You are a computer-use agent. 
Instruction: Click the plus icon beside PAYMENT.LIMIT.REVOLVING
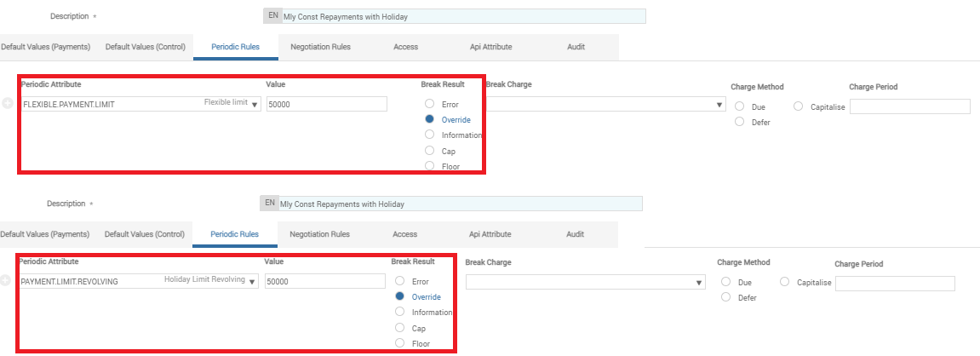[6, 282]
